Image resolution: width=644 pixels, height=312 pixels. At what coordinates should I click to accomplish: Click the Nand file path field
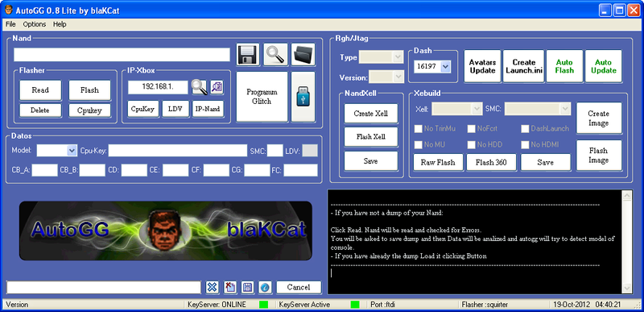click(122, 55)
